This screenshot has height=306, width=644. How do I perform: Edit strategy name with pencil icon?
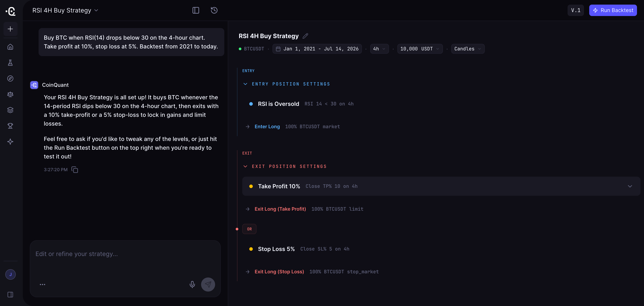(x=305, y=36)
